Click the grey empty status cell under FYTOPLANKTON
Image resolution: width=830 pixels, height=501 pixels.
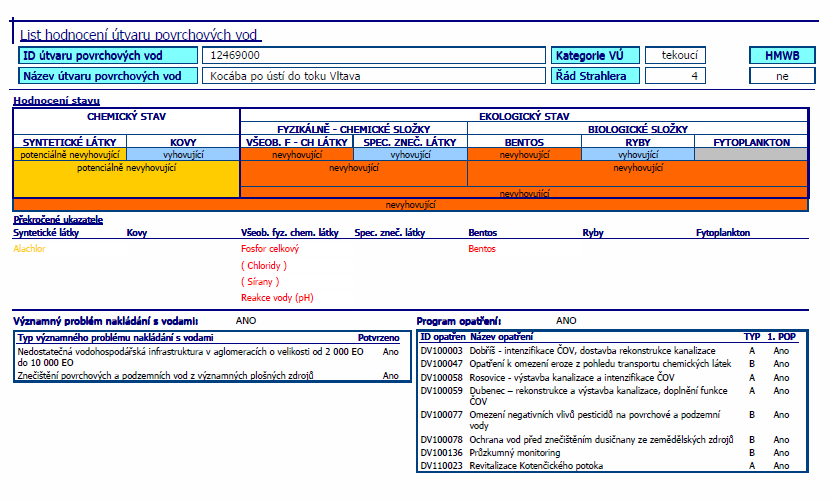751,155
